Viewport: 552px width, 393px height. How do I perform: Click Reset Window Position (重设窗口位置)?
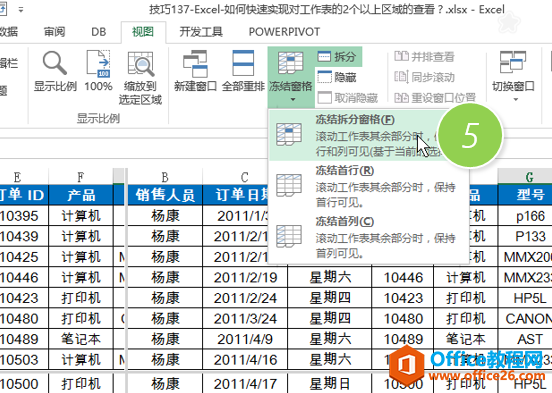(x=435, y=98)
